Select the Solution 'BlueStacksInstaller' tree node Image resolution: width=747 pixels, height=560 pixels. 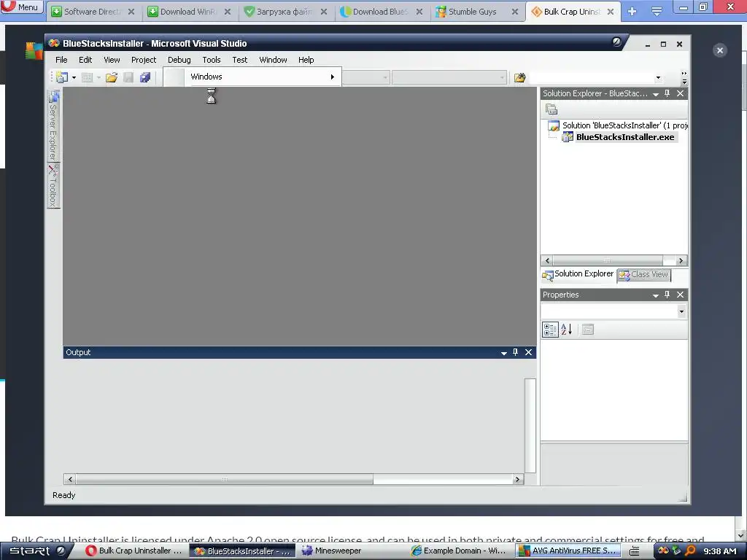(x=619, y=125)
